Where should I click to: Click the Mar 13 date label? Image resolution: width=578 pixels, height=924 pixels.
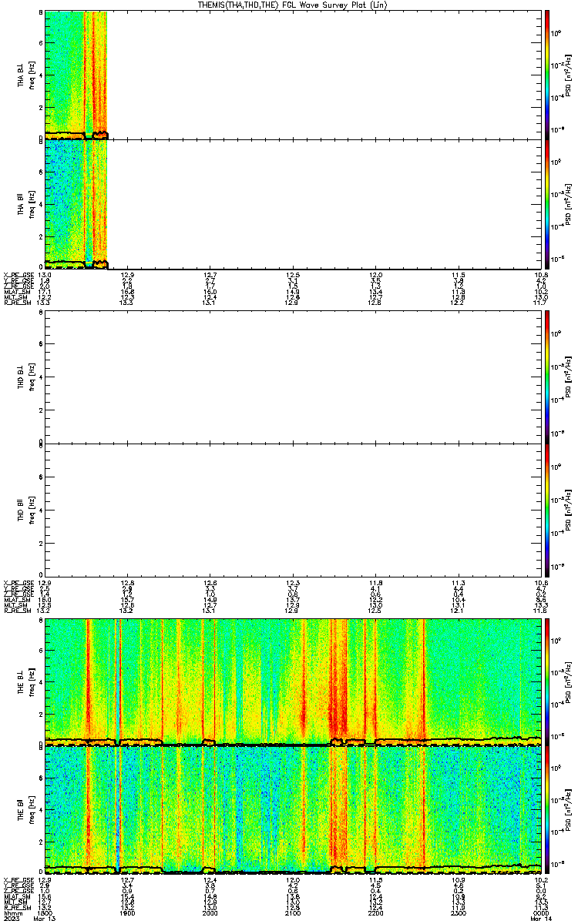[x=45, y=919]
